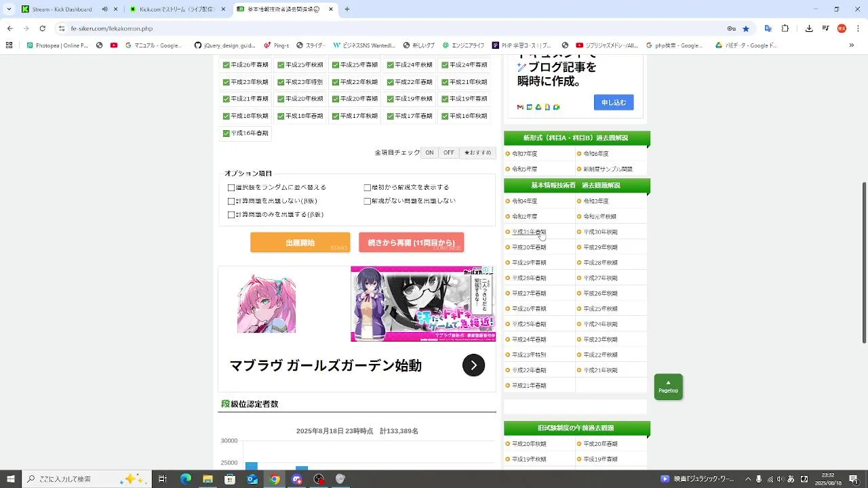Viewport: 868px width, 488px height.
Task: Uncheck the 平成25年秋期 checkbox
Action: [281, 65]
